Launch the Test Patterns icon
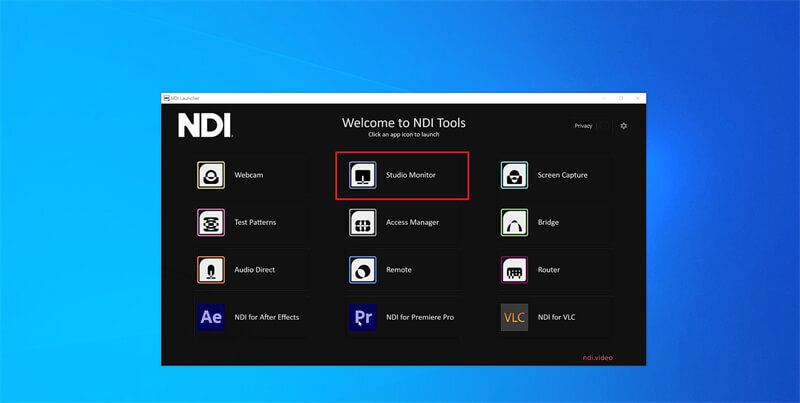800x403 pixels. click(211, 222)
